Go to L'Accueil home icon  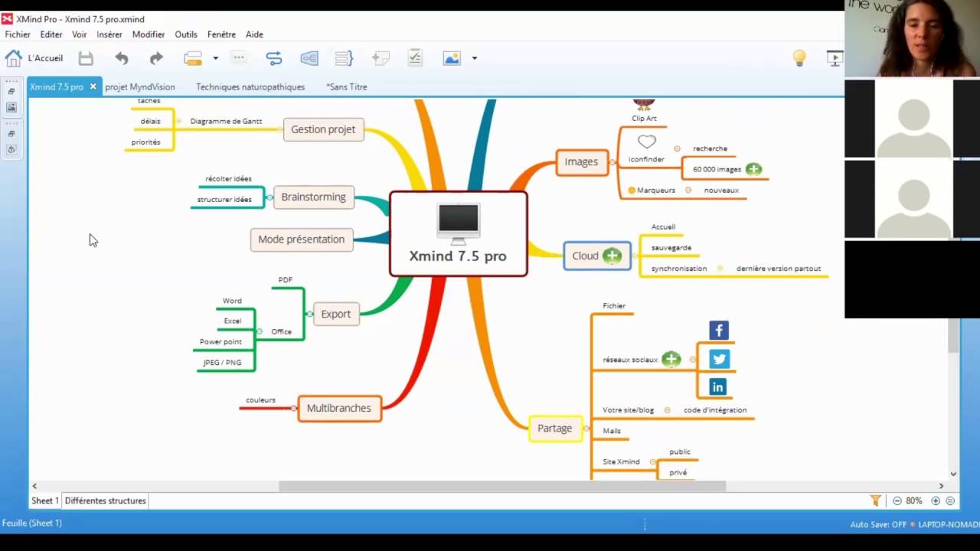14,58
